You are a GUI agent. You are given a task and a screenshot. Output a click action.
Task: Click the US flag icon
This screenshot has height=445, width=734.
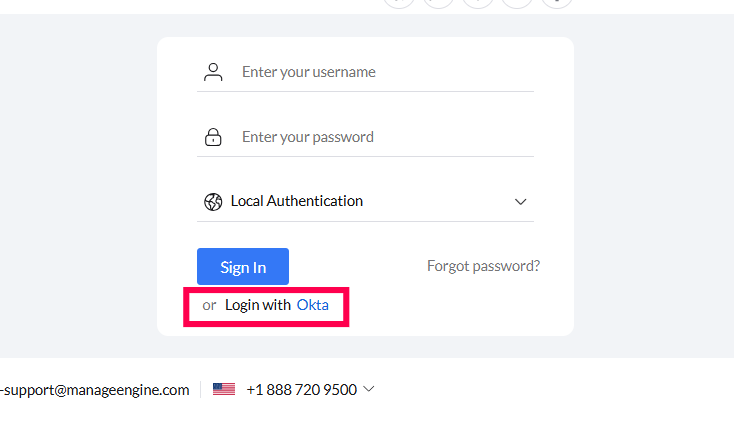(x=224, y=390)
